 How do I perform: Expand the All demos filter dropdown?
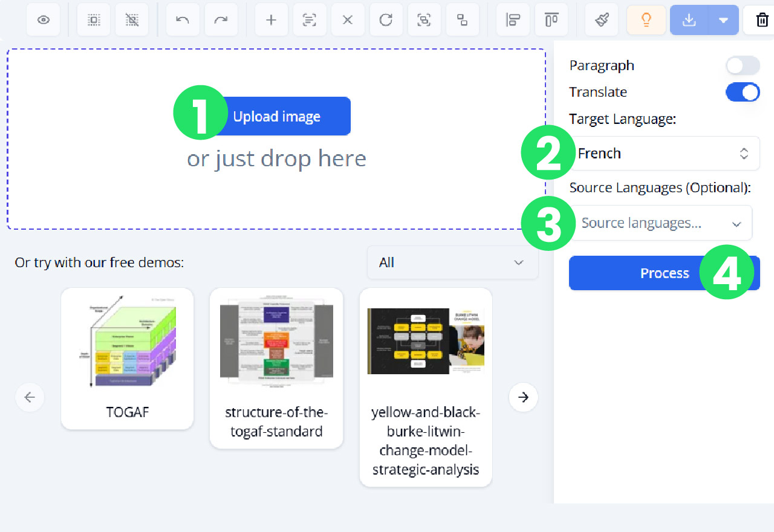[452, 262]
